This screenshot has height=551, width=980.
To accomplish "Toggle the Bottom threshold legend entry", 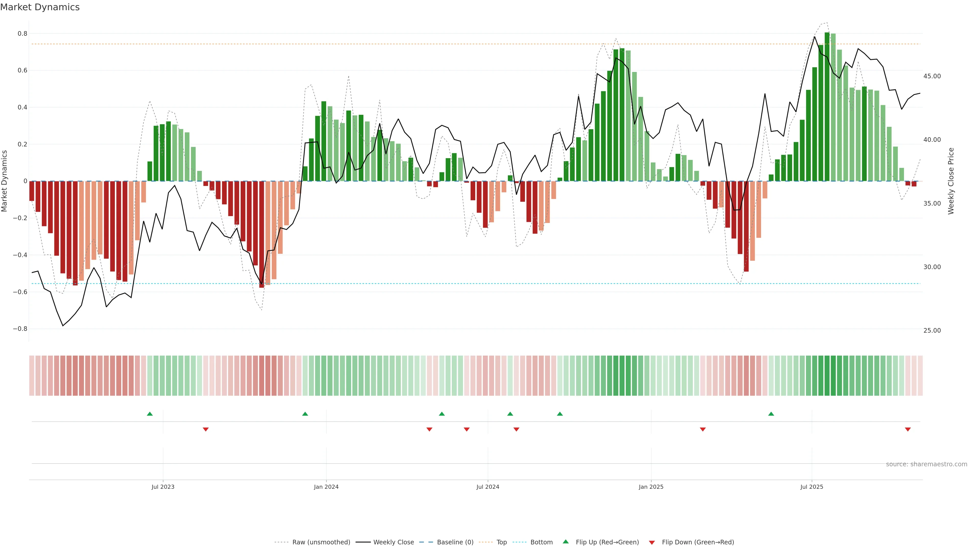I will [541, 542].
